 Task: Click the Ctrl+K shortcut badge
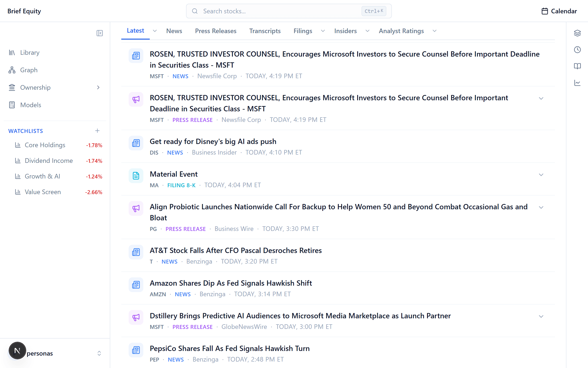[374, 11]
